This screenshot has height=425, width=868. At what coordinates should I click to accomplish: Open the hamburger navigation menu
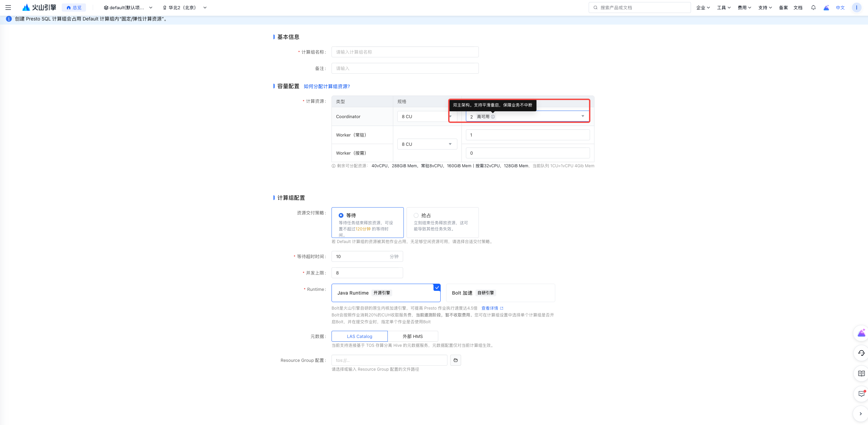8,8
